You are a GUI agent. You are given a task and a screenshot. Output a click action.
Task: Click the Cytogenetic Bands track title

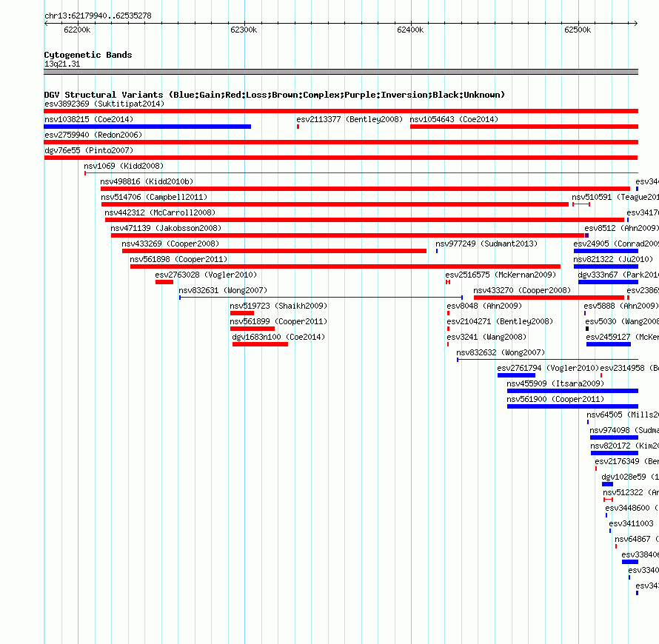tap(88, 55)
